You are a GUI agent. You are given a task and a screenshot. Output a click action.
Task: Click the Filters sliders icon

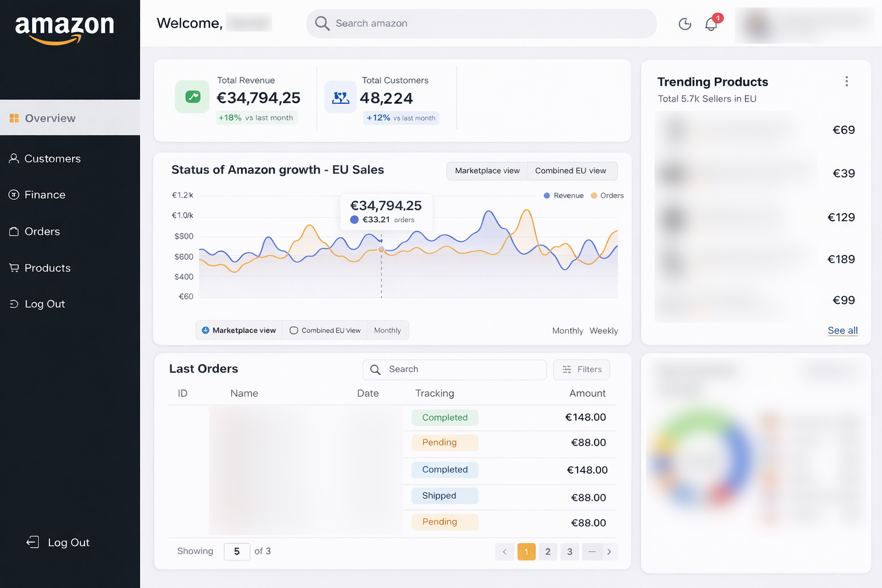[567, 370]
